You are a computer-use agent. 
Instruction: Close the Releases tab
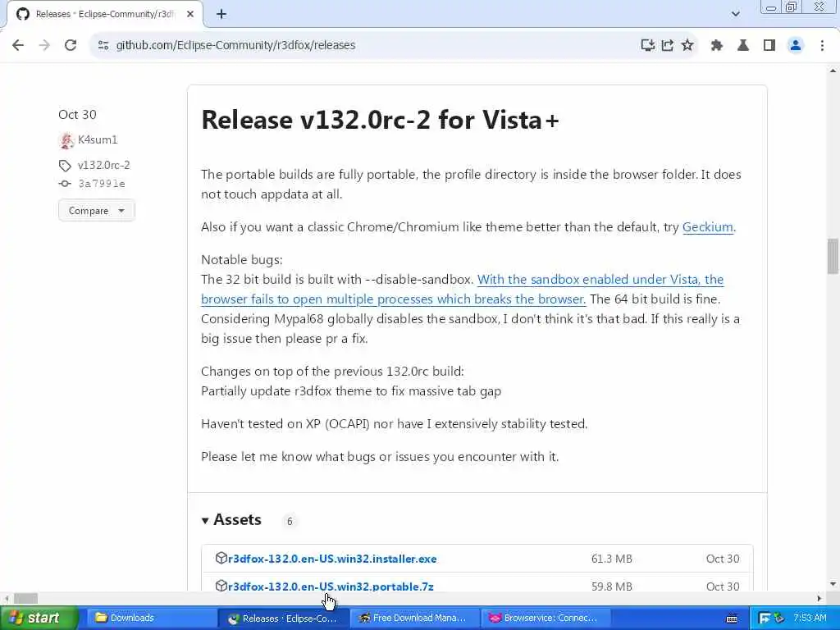pyautogui.click(x=190, y=15)
